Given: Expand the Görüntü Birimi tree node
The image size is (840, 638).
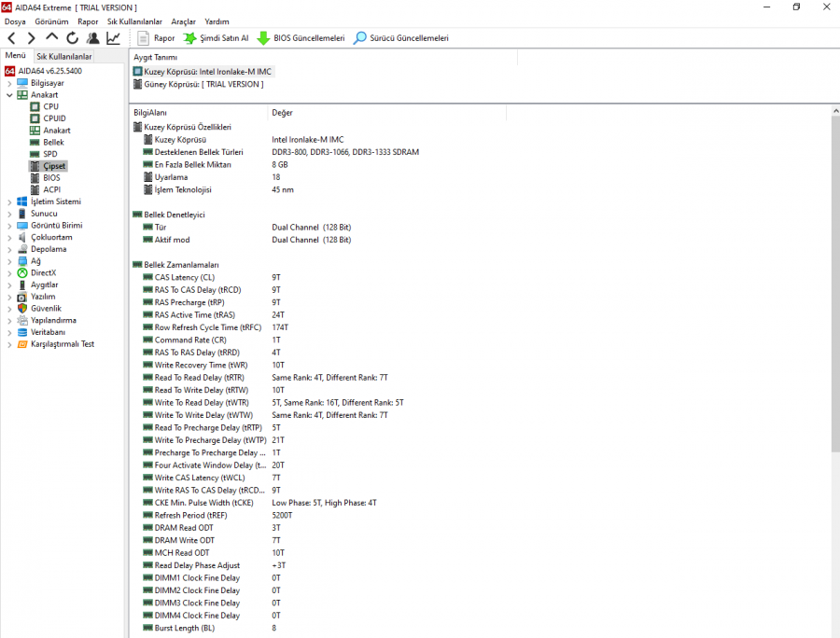Looking at the screenshot, I should click(x=9, y=226).
